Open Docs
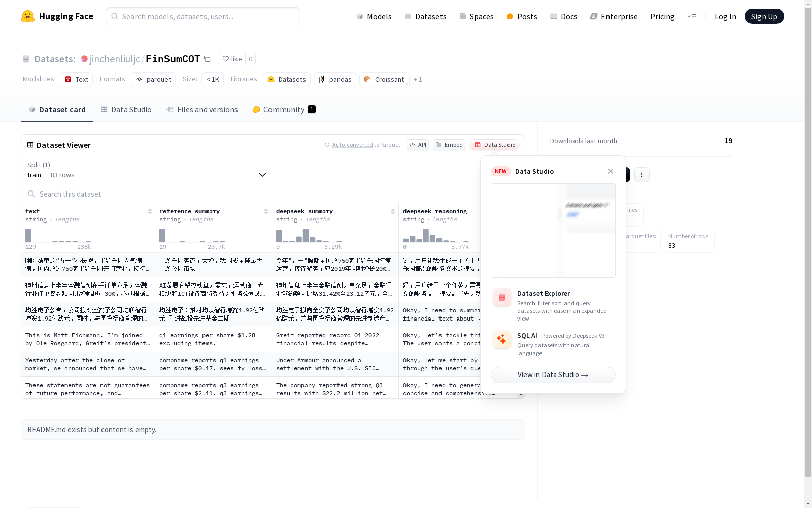812x508 pixels. tap(563, 16)
